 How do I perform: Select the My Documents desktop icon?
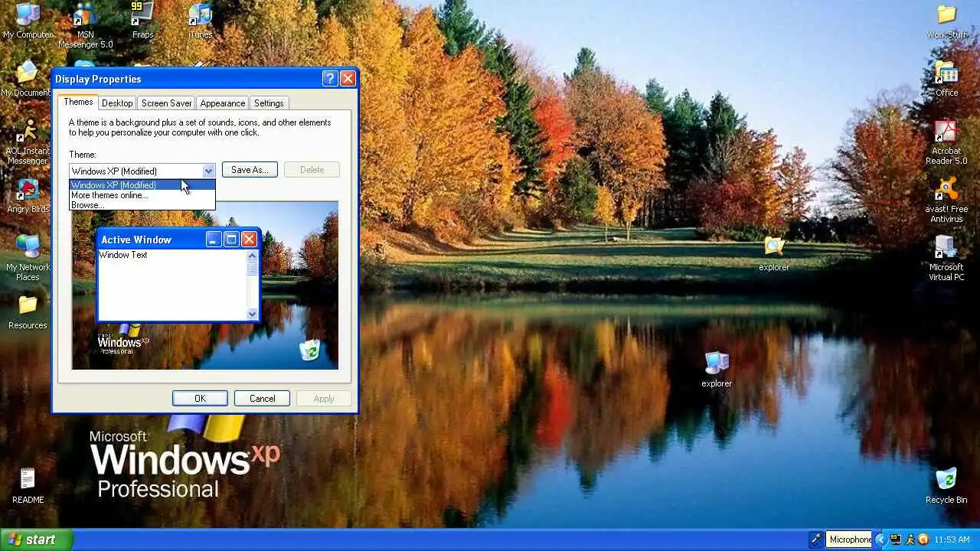pyautogui.click(x=26, y=79)
